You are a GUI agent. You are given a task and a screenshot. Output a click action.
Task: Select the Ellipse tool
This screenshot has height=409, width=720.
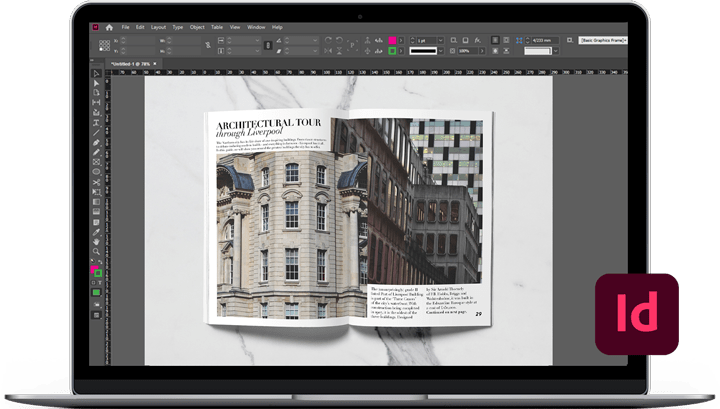(96, 172)
